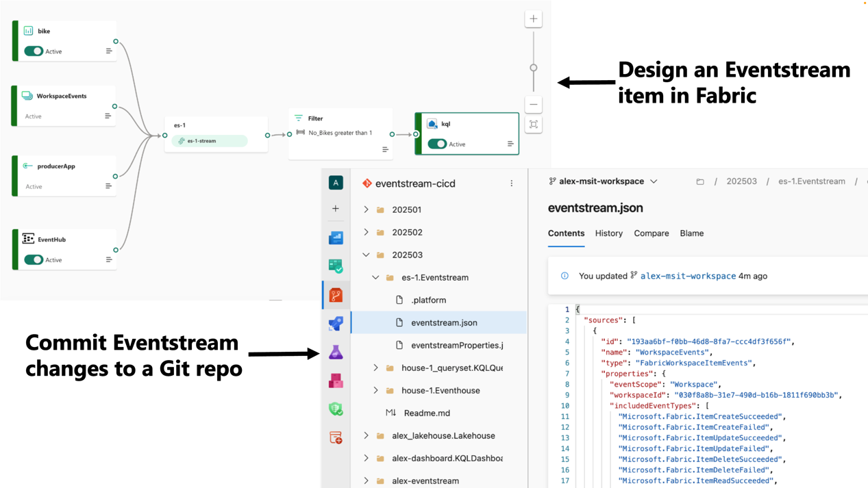The image size is (868, 488).
Task: Open the EventHub node menu icon
Action: tap(109, 260)
